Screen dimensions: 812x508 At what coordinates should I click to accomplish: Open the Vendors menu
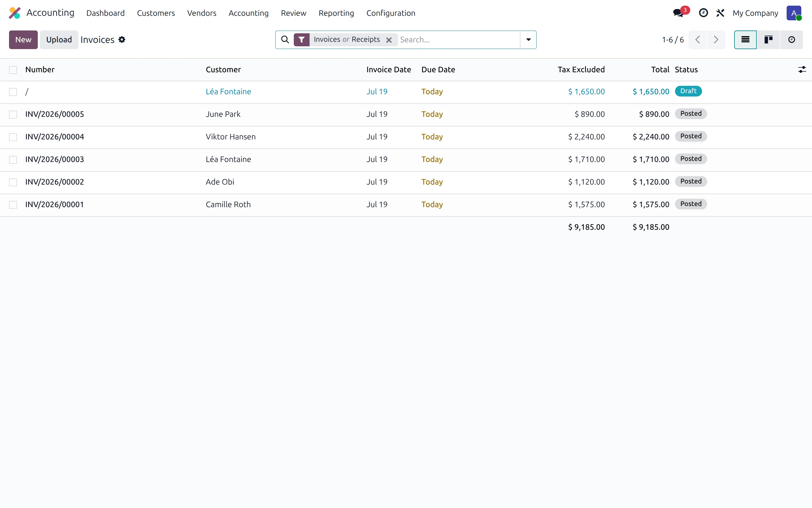[202, 13]
